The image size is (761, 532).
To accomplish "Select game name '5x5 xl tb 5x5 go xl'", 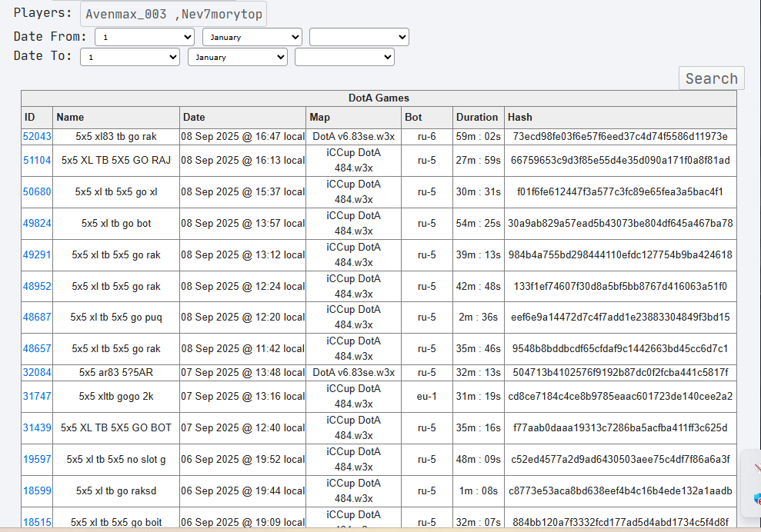I will click(116, 191).
